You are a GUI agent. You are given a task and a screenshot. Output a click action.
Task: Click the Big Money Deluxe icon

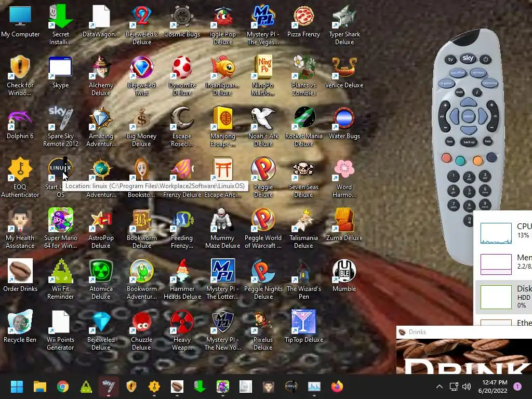(x=141, y=127)
